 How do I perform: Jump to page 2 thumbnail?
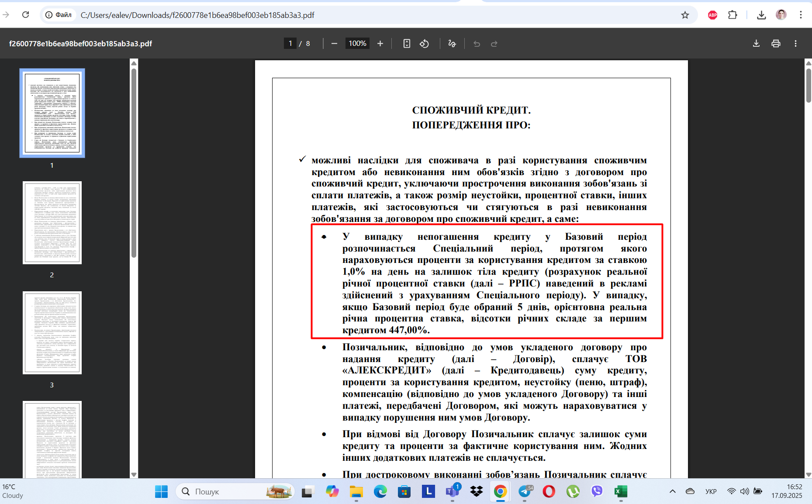point(52,223)
